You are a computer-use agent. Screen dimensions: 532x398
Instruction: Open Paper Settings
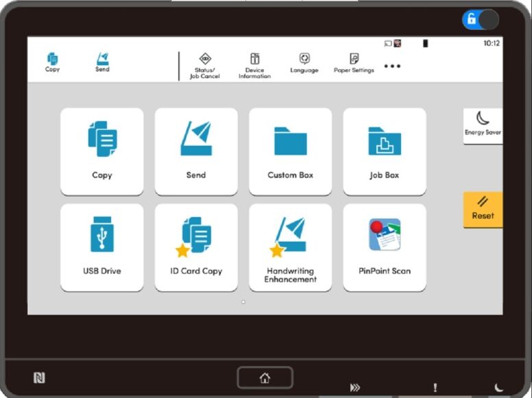tap(354, 64)
